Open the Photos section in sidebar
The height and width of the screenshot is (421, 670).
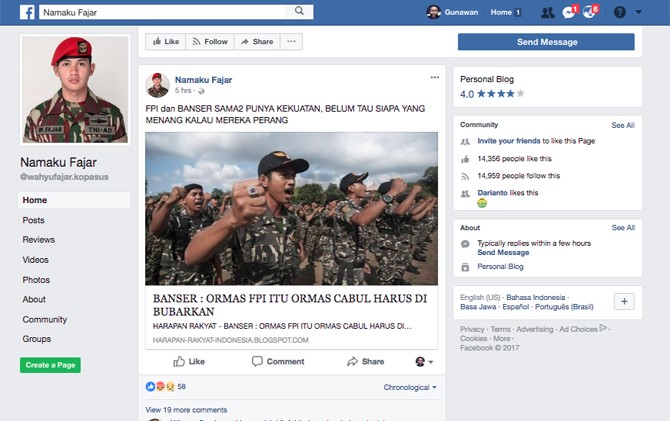coord(36,280)
